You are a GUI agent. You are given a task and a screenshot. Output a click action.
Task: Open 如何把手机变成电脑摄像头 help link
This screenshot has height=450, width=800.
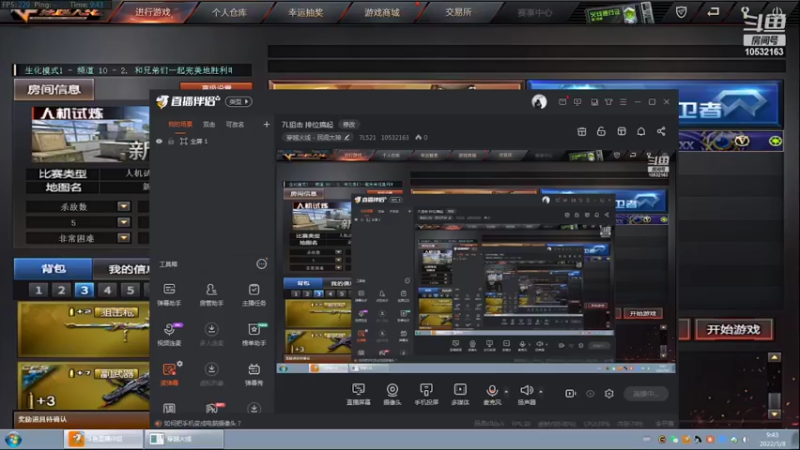click(202, 423)
